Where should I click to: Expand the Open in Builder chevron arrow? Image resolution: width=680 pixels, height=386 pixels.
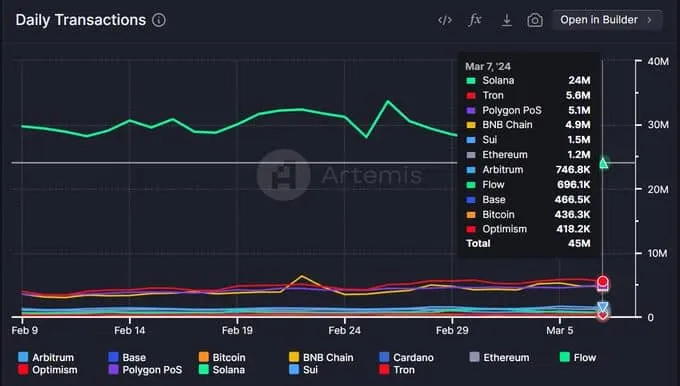(x=650, y=20)
